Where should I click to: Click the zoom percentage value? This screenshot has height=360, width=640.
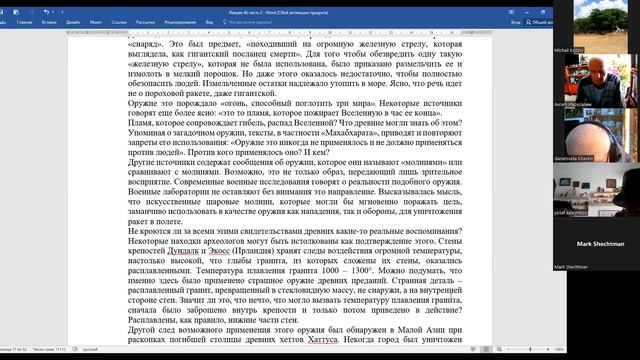click(x=559, y=349)
